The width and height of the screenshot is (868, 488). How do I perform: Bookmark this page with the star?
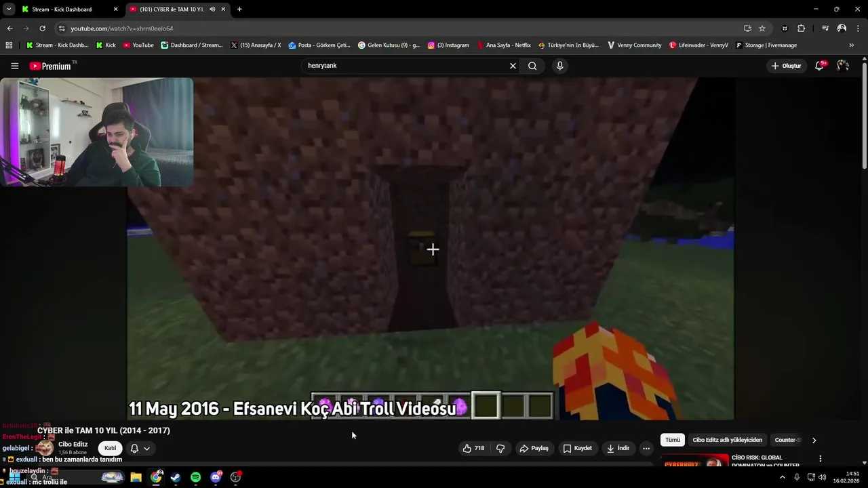point(762,28)
